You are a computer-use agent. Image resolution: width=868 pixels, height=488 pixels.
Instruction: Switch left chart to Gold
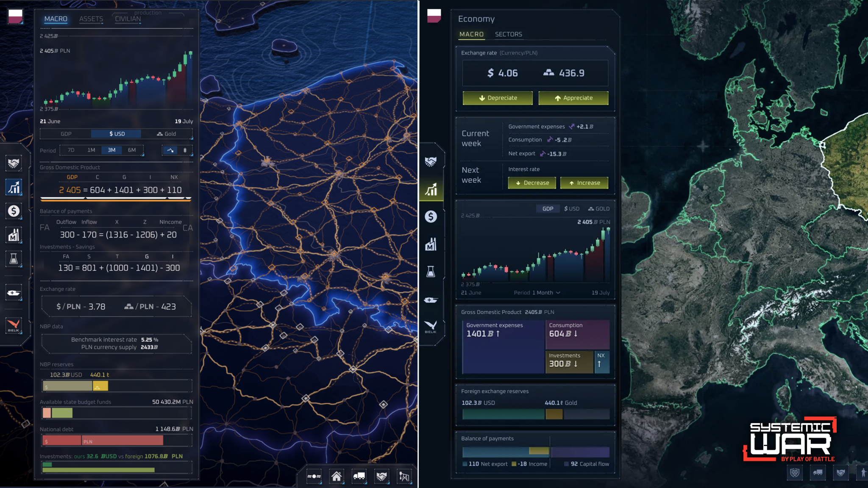click(x=166, y=134)
